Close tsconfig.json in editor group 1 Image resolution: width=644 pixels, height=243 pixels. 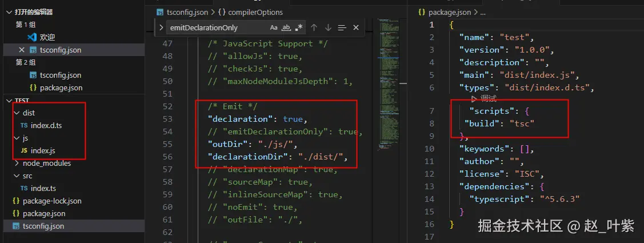[22, 50]
